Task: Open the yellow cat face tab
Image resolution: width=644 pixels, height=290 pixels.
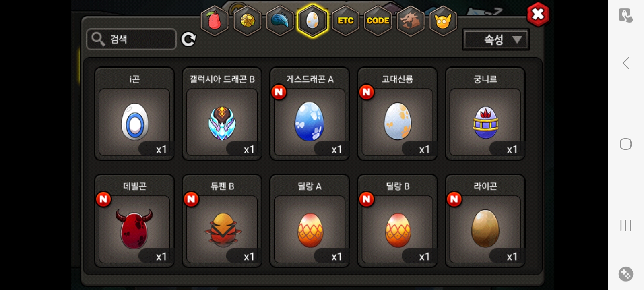Action: point(443,21)
